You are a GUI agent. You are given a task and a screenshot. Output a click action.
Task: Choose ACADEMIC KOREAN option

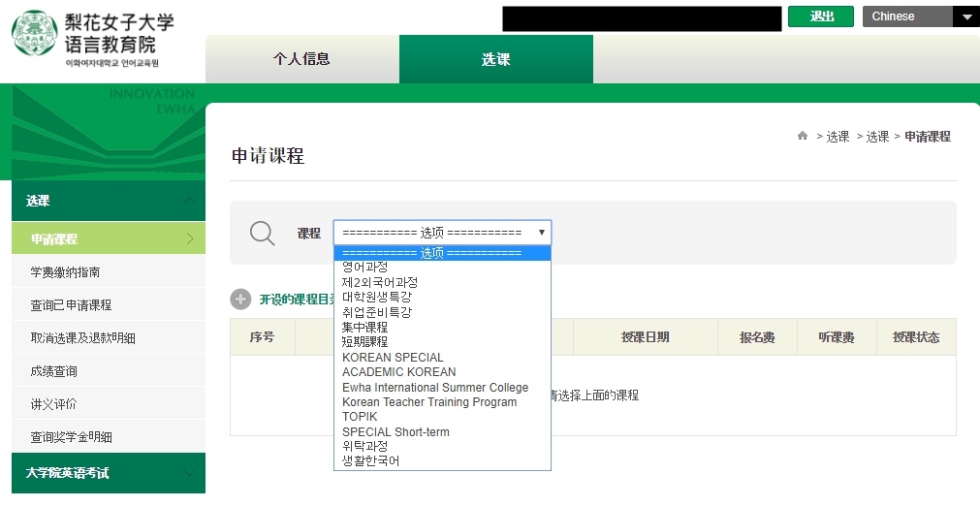(x=442, y=371)
